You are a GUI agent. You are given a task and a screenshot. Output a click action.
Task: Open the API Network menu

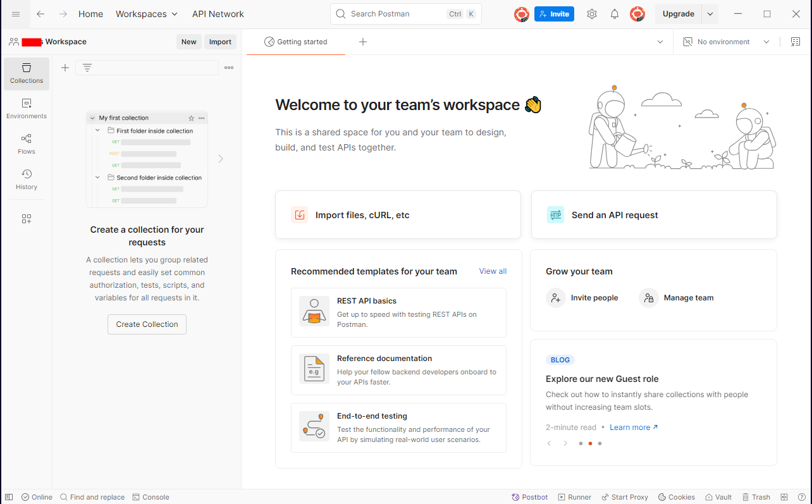218,14
